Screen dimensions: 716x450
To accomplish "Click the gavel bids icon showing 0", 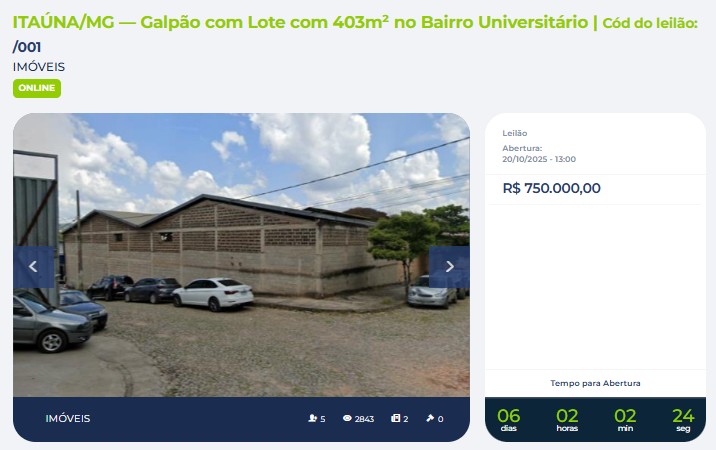I will pos(430,418).
